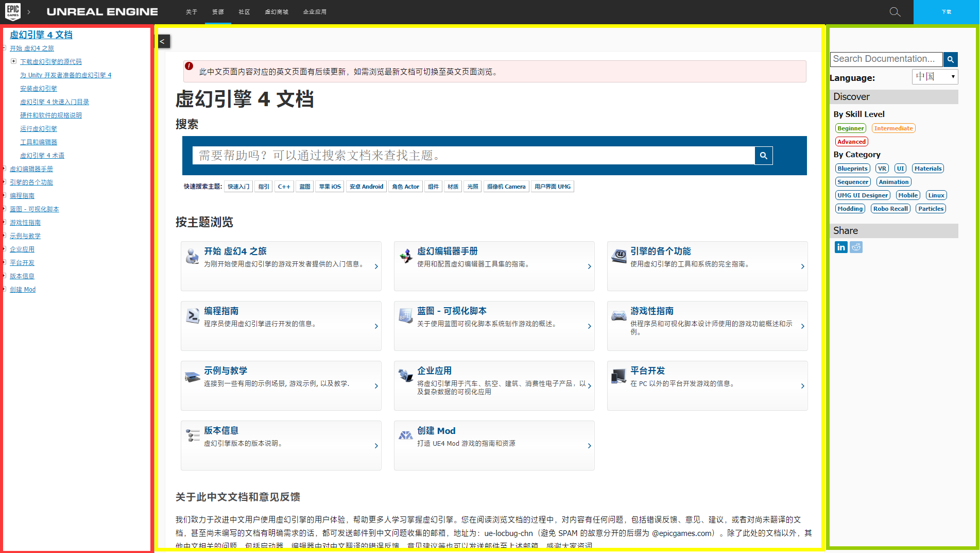The image size is (980, 553).
Task: Share the page on Reddit
Action: pos(856,247)
